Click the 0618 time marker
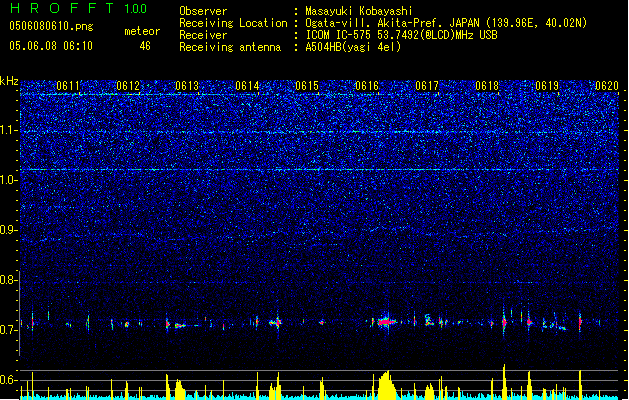 click(487, 86)
